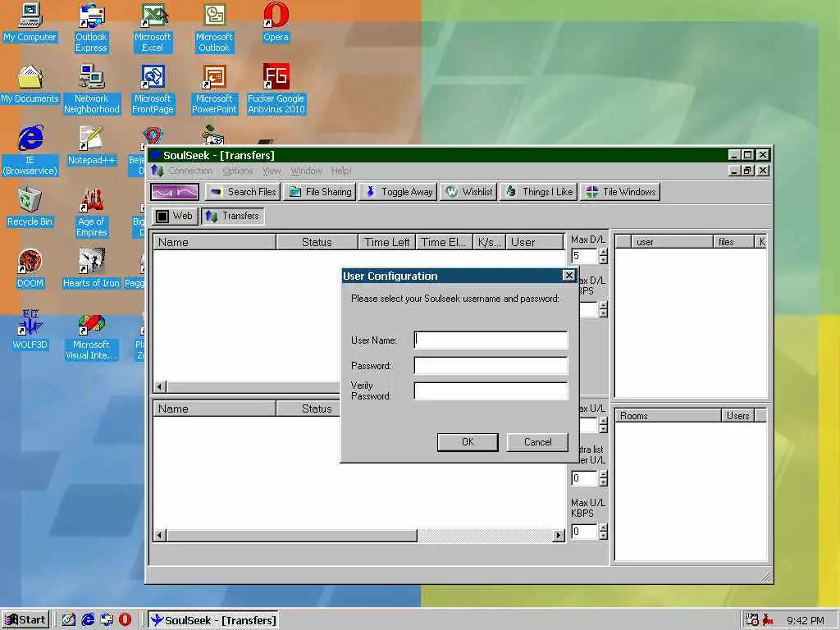Image resolution: width=840 pixels, height=630 pixels.
Task: Launch Microsoft FrontPage shortcut
Action: [x=153, y=89]
